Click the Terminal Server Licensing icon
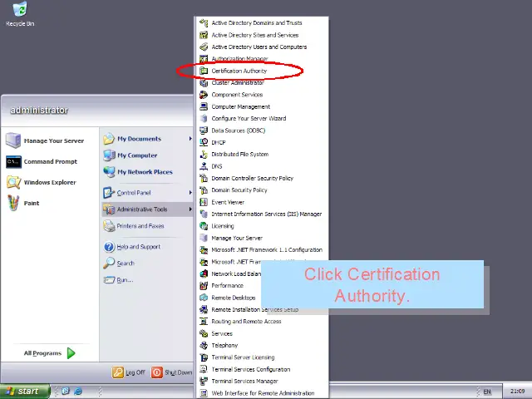532x399 pixels. pyautogui.click(x=204, y=357)
